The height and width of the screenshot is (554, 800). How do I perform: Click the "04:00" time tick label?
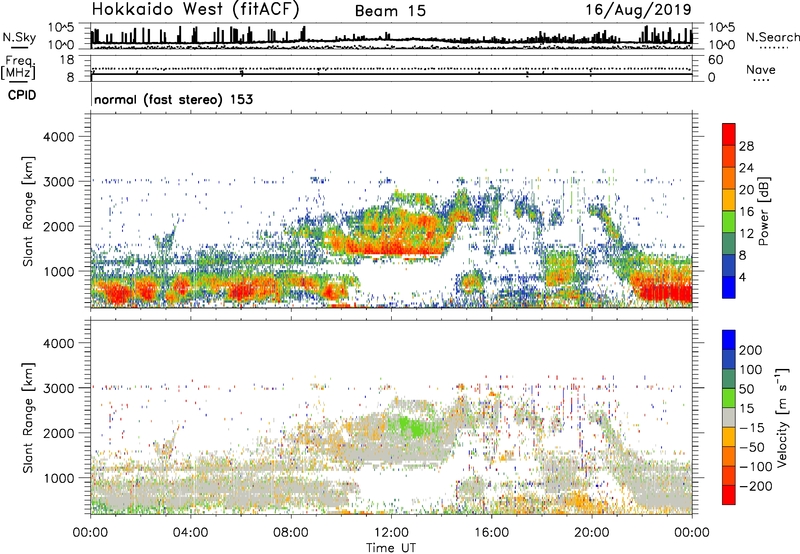pyautogui.click(x=191, y=533)
